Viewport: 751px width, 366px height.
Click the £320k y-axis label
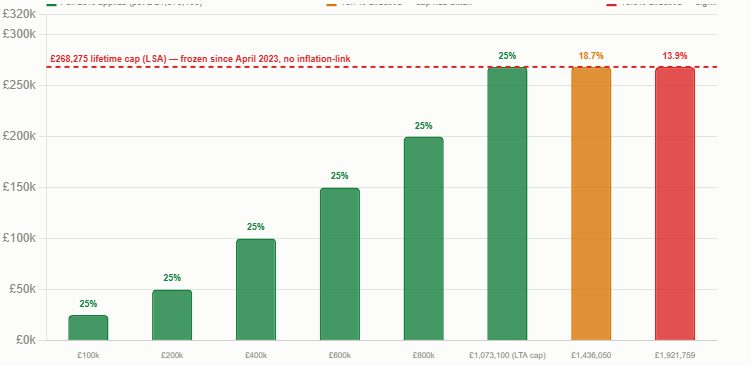(x=19, y=14)
